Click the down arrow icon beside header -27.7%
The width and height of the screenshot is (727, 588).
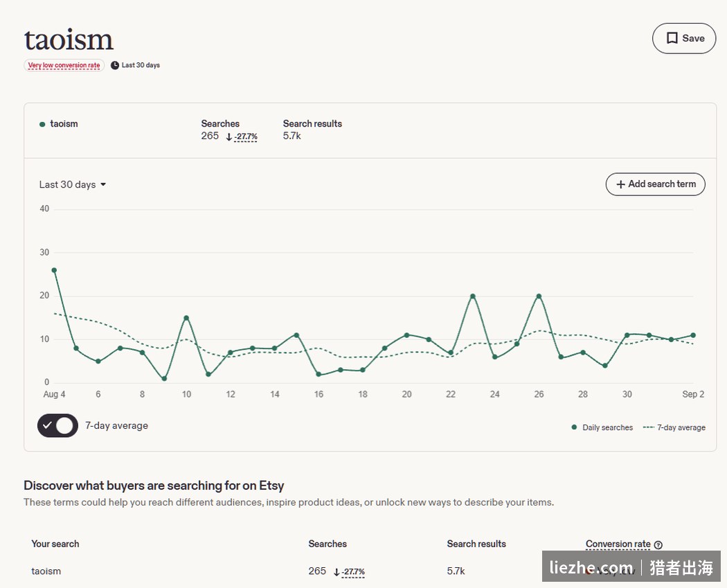point(229,137)
